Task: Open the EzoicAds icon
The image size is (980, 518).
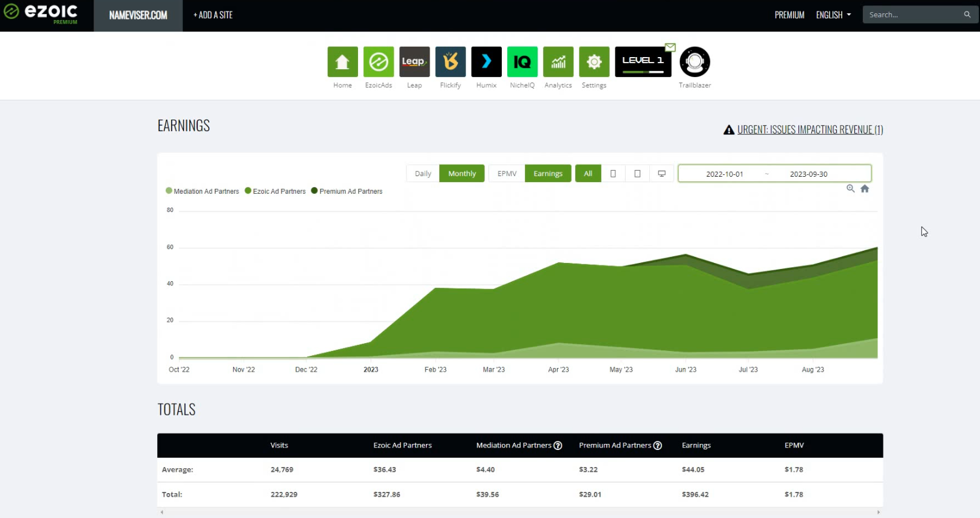Action: tap(379, 61)
